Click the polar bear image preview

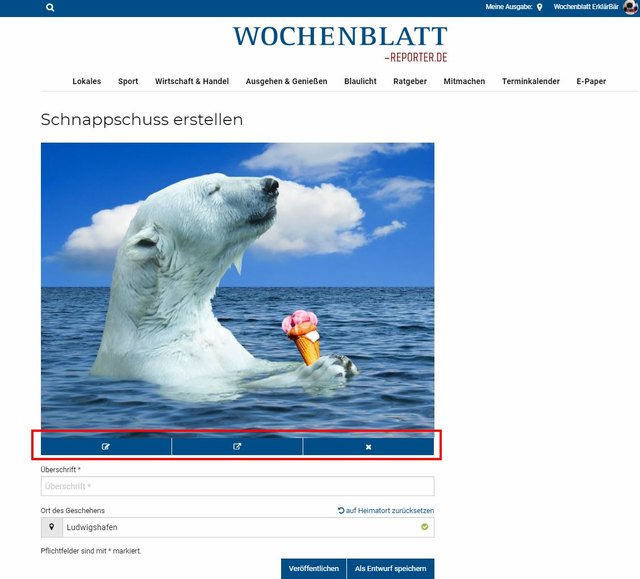(238, 290)
